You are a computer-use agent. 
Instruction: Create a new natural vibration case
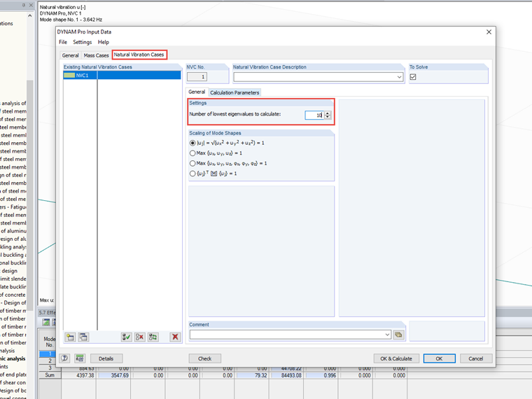pos(70,337)
